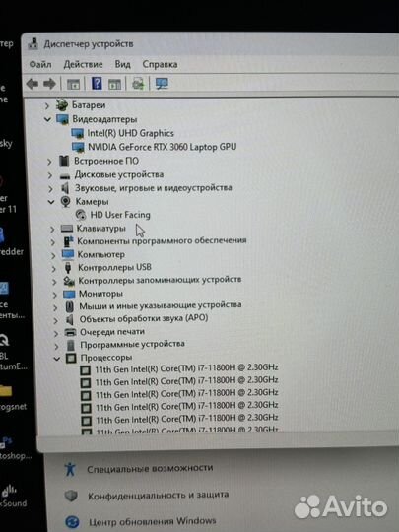
Task: Click the Forward arrow toolbar icon
Action: pos(50,84)
